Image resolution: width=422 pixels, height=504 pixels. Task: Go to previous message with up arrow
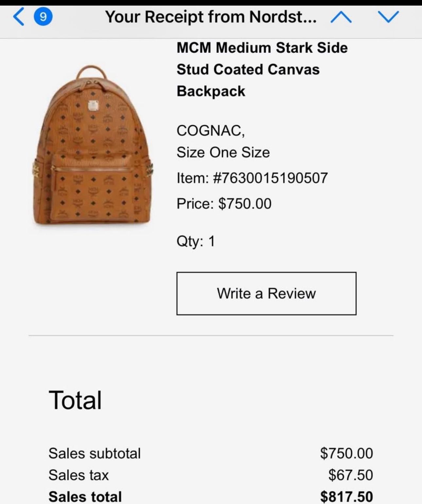[x=341, y=17]
